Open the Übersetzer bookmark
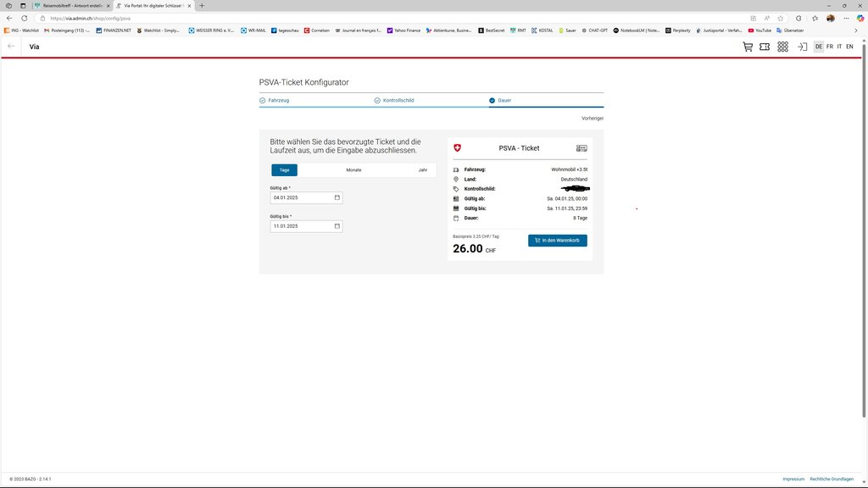 (x=790, y=30)
